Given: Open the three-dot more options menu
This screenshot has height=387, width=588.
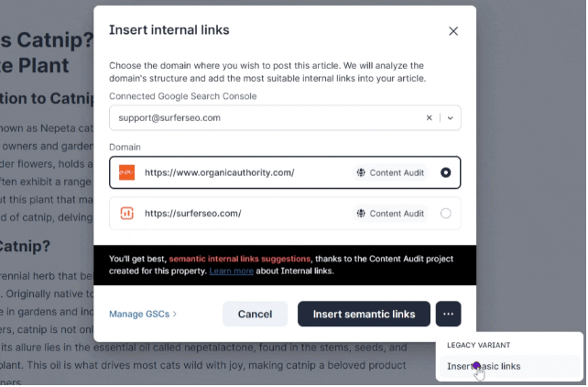Looking at the screenshot, I should pyautogui.click(x=448, y=314).
